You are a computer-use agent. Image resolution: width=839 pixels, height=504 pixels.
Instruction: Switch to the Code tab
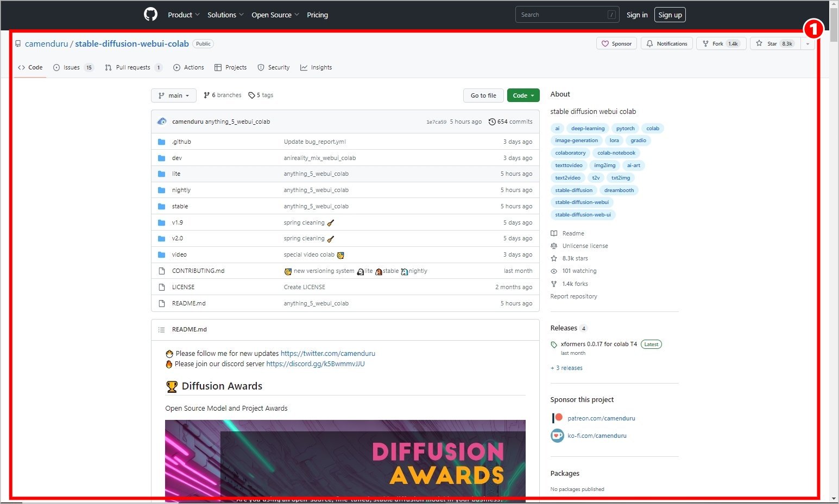(x=30, y=67)
